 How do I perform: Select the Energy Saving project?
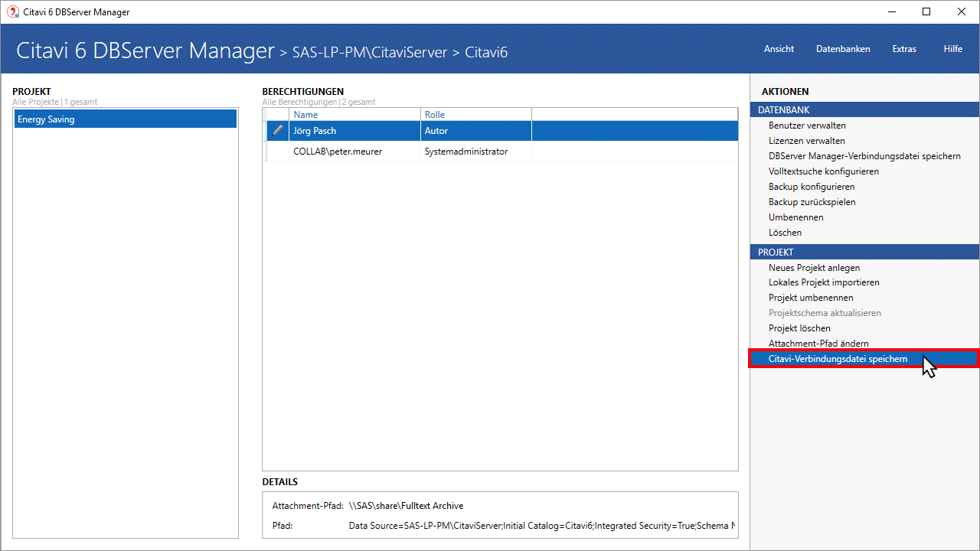[x=126, y=119]
